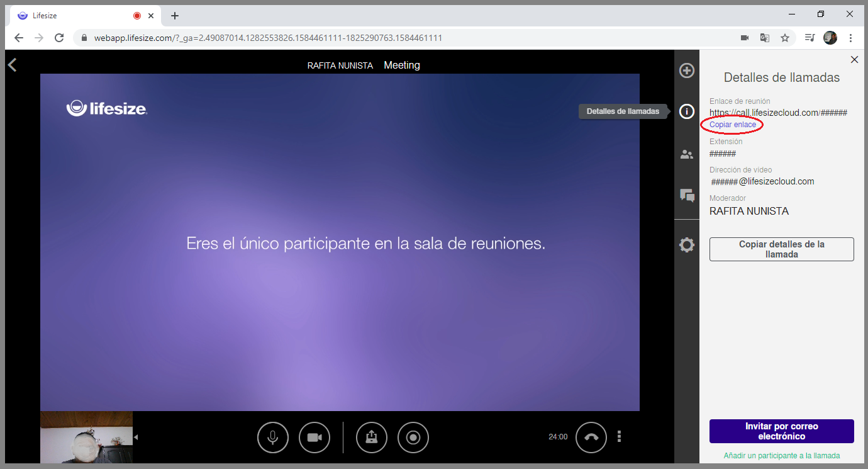
Task: Open the Chrome profile avatar
Action: [830, 38]
